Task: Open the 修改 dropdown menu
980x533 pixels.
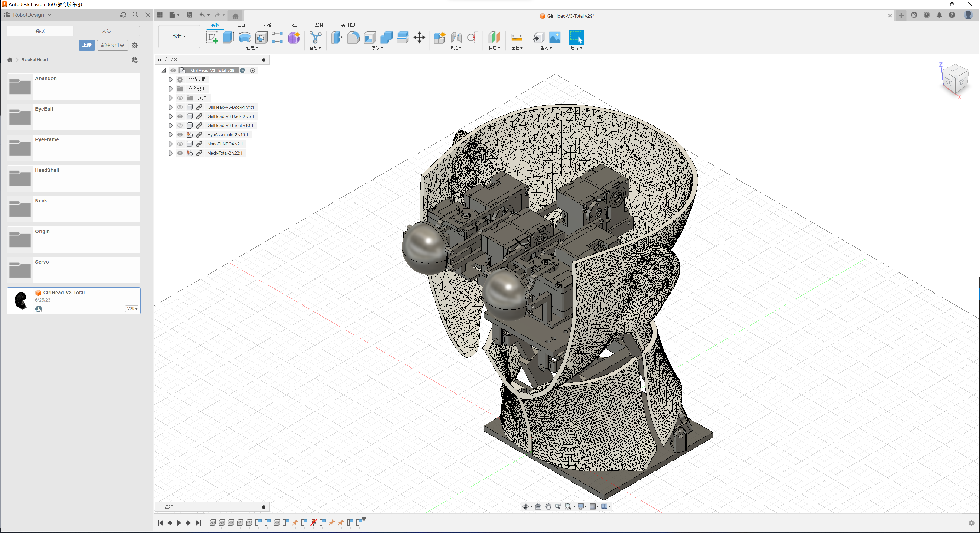Action: (x=377, y=48)
